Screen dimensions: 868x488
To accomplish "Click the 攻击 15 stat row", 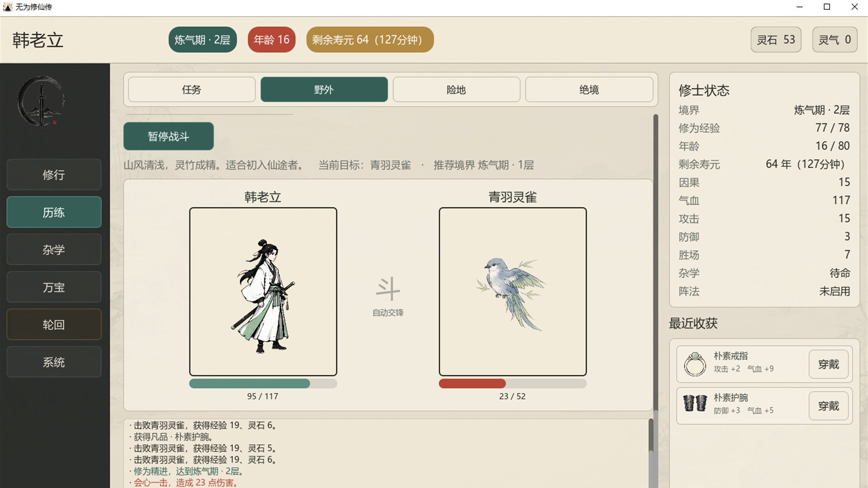I will click(764, 218).
